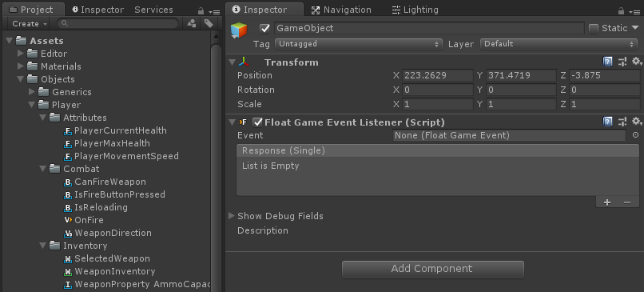Open the Create dropdown in Project panel

pyautogui.click(x=30, y=24)
